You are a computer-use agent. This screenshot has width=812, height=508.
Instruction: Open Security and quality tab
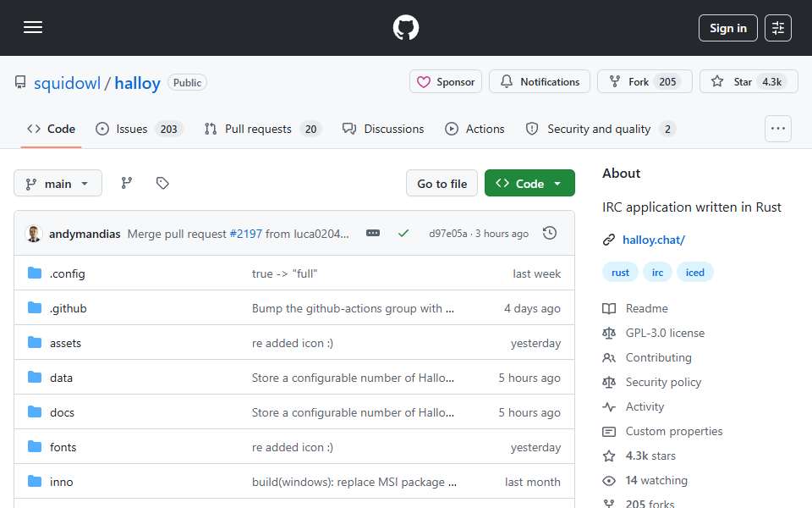coord(601,129)
